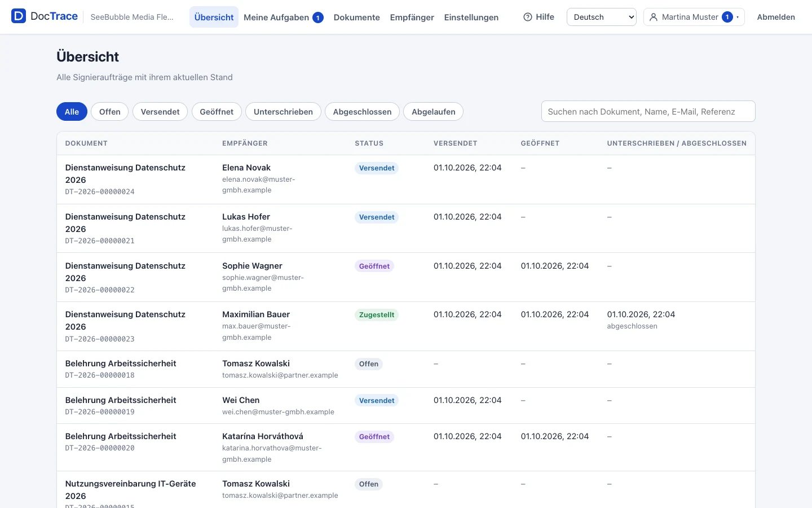Click recipient name Maximilian Bauer
Screen dimensions: 812x508
coord(256,314)
